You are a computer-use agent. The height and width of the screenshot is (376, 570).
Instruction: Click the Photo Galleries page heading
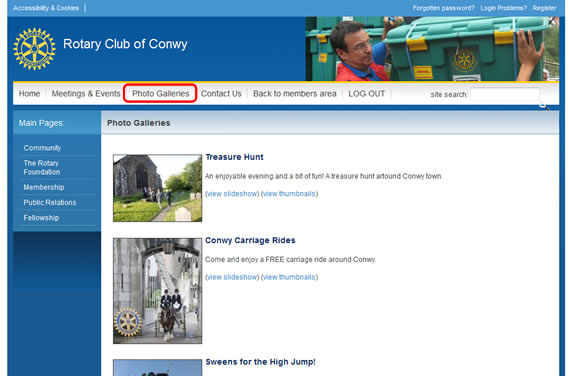(139, 123)
